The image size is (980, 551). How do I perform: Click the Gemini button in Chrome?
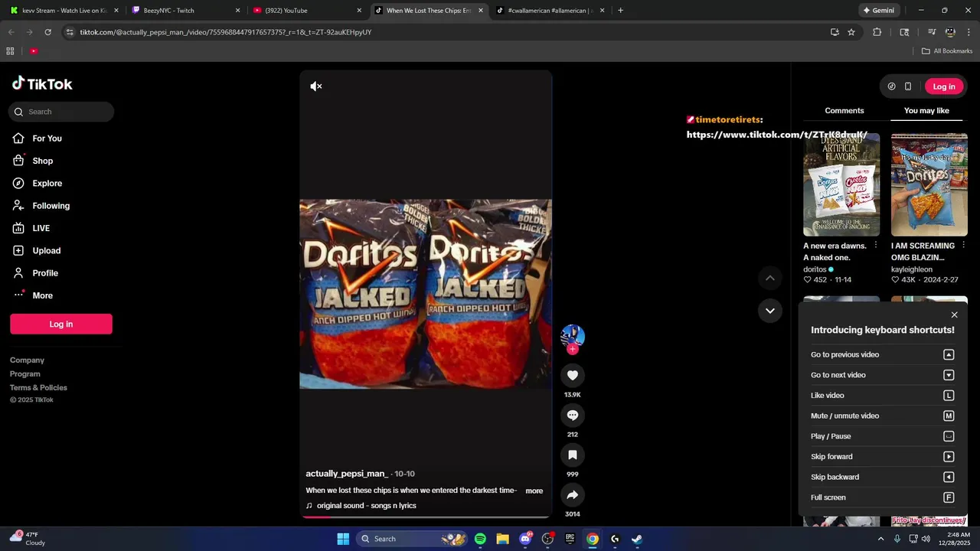tap(878, 11)
